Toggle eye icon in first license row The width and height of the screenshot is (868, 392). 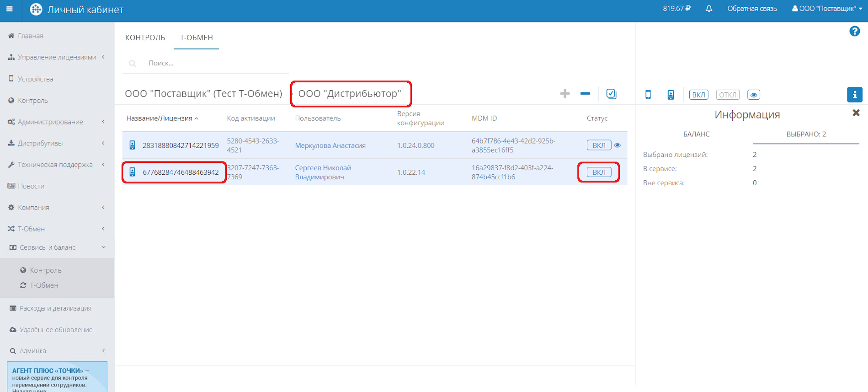pos(618,145)
